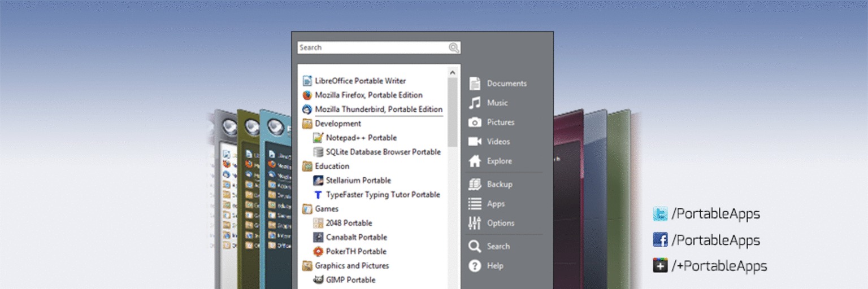The width and height of the screenshot is (868, 289).
Task: Collapse the Development folder icon
Action: 307,124
